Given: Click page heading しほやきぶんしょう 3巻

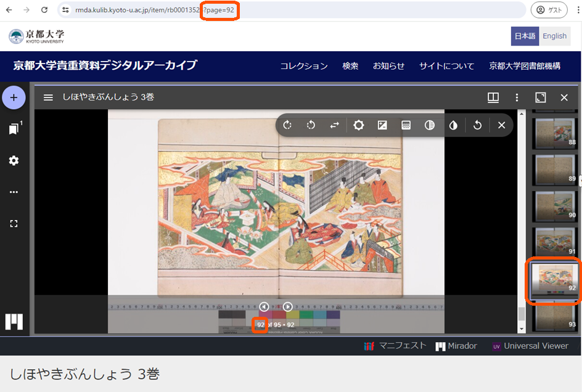Looking at the screenshot, I should tap(84, 374).
